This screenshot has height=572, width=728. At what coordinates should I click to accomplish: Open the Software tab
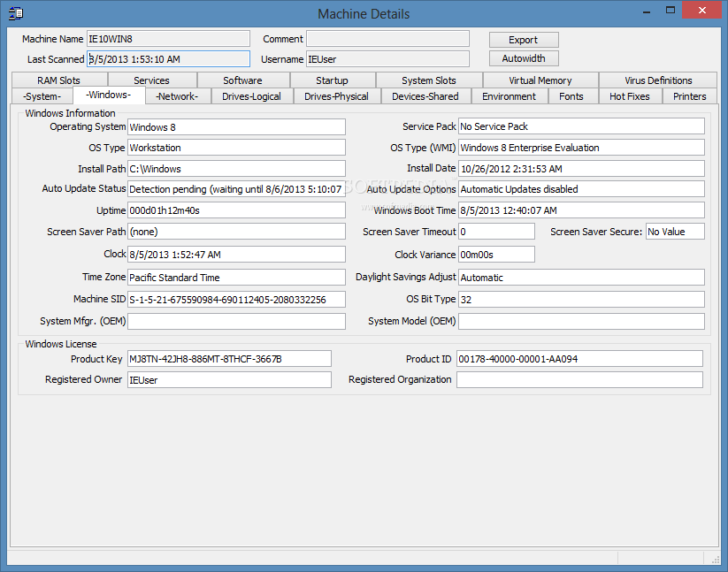243,80
